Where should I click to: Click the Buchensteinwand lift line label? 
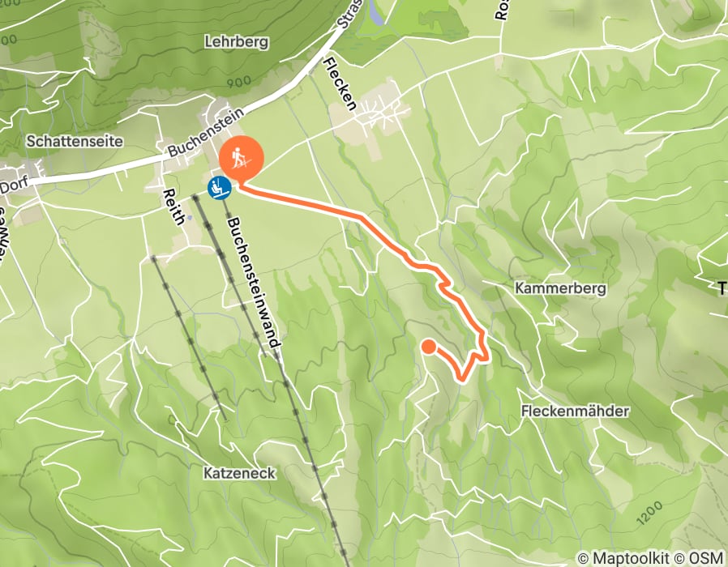tap(255, 282)
